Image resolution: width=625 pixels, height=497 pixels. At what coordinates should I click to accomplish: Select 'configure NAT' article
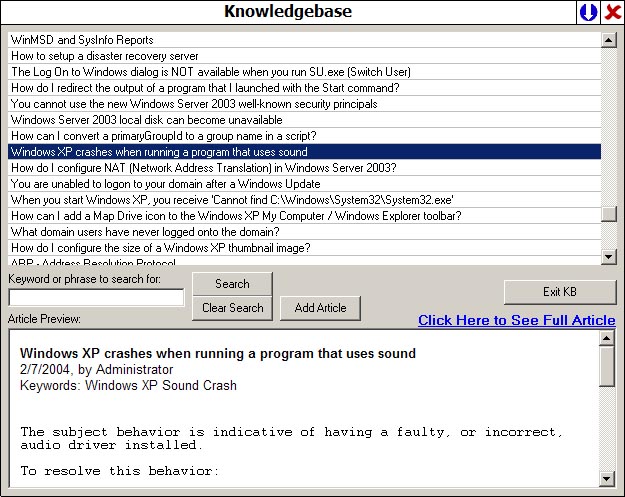pos(305,168)
